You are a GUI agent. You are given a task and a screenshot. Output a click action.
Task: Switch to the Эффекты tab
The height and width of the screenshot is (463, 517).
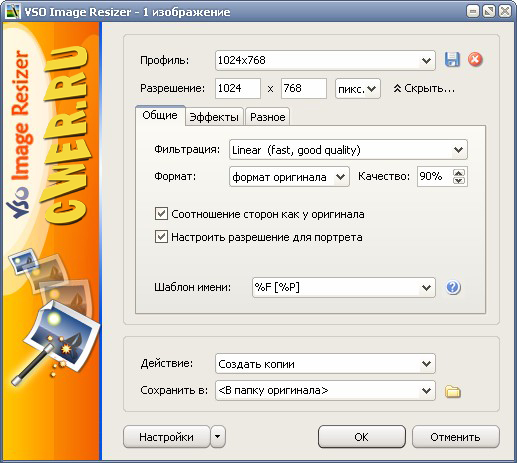(x=214, y=117)
